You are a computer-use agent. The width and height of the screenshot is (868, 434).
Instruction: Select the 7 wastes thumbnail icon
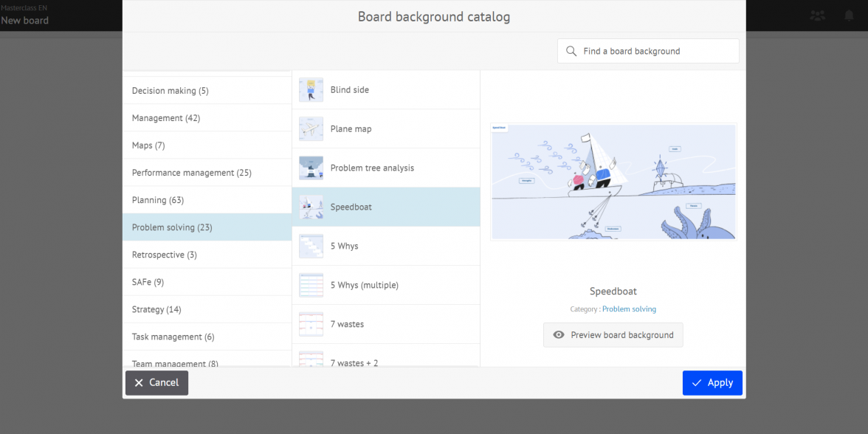pos(311,325)
